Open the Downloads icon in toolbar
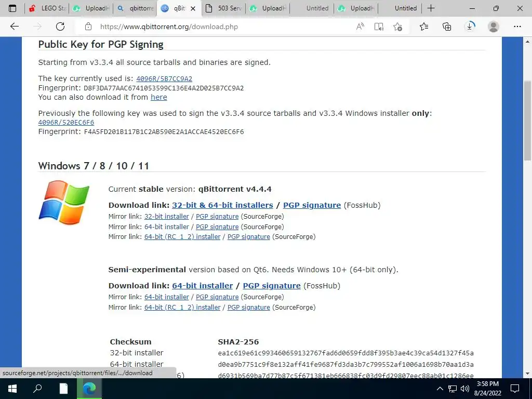The width and height of the screenshot is (532, 399). tap(470, 26)
